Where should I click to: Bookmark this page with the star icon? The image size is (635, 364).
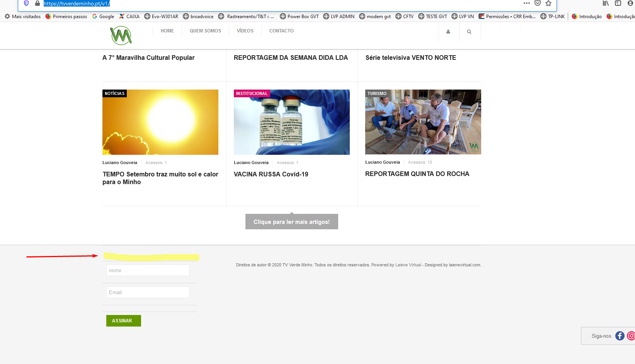tap(548, 3)
